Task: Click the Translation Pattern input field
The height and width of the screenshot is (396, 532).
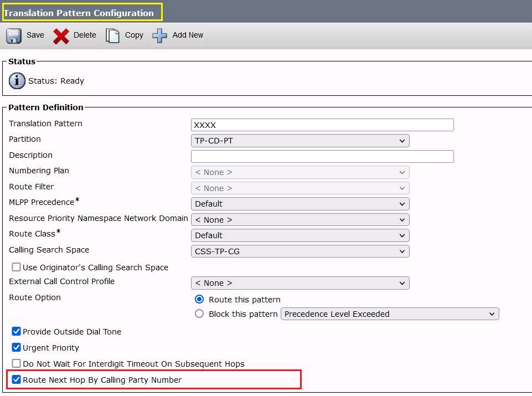Action: [321, 125]
